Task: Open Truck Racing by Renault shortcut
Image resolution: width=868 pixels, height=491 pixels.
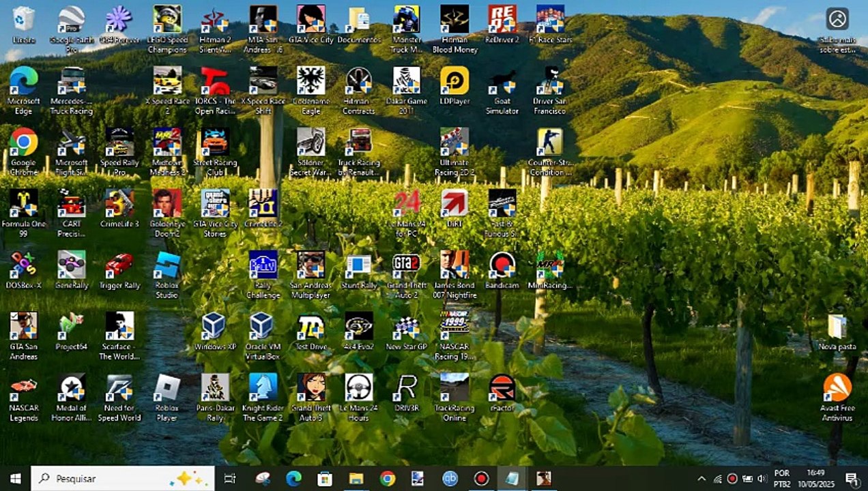Action: click(358, 151)
